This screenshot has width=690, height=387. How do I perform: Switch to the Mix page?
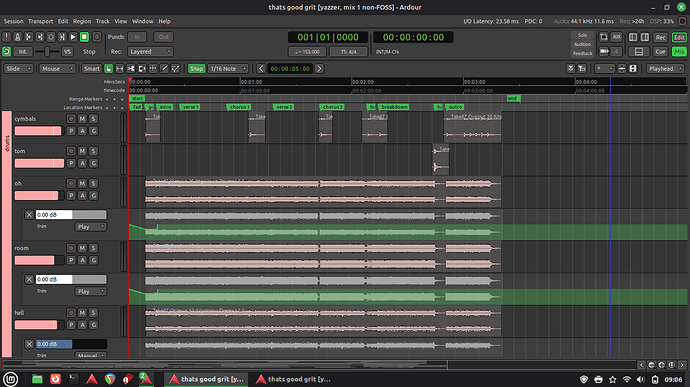tap(679, 52)
